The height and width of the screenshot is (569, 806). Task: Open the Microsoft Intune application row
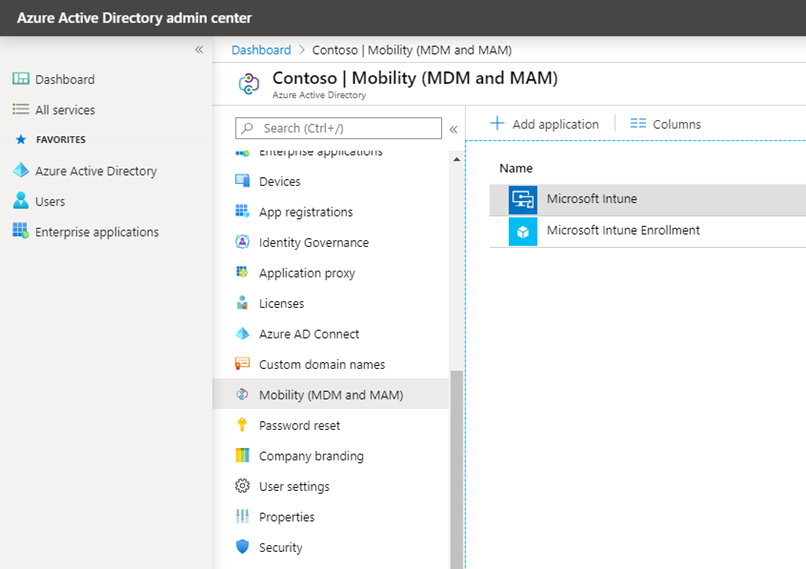pos(648,199)
